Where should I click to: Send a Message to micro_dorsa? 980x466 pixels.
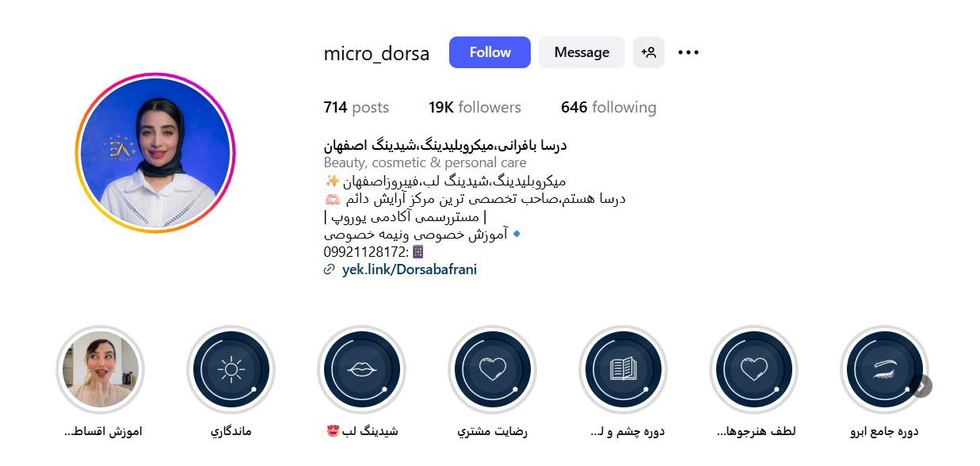tap(582, 52)
